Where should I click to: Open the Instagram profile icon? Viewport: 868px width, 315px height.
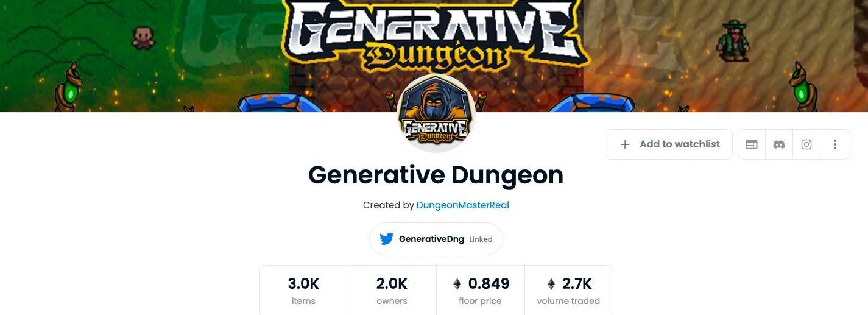tap(806, 144)
